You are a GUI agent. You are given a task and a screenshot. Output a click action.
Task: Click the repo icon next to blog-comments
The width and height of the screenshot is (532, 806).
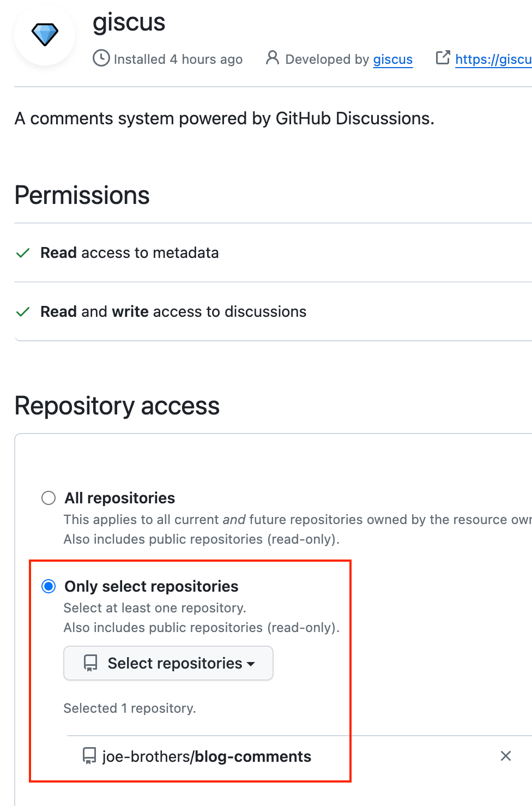coord(89,756)
